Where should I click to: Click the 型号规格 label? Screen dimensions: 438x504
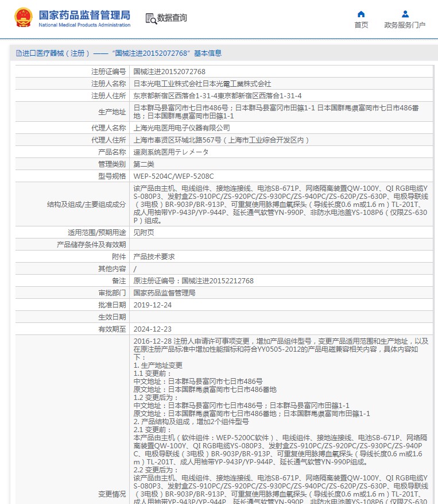tap(112, 176)
